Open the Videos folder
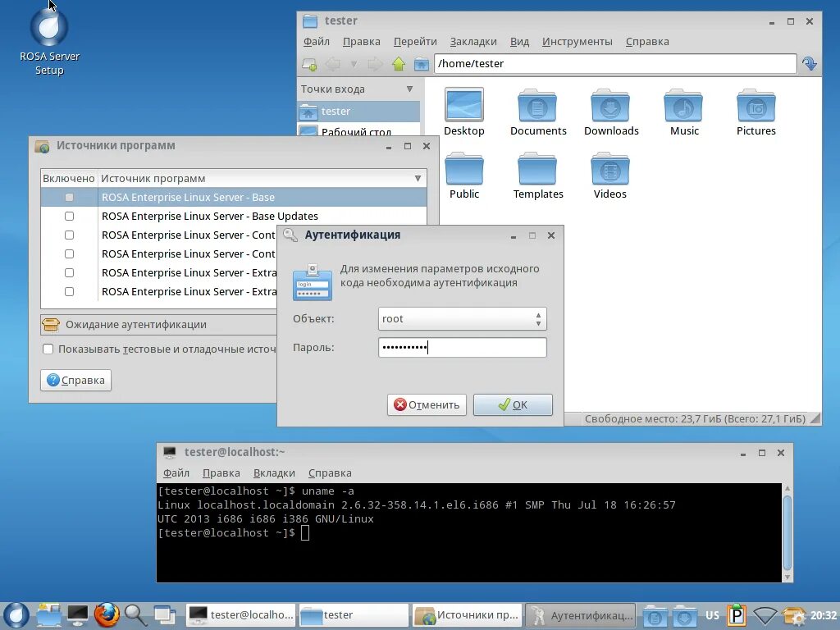The height and width of the screenshot is (630, 840). (x=609, y=176)
